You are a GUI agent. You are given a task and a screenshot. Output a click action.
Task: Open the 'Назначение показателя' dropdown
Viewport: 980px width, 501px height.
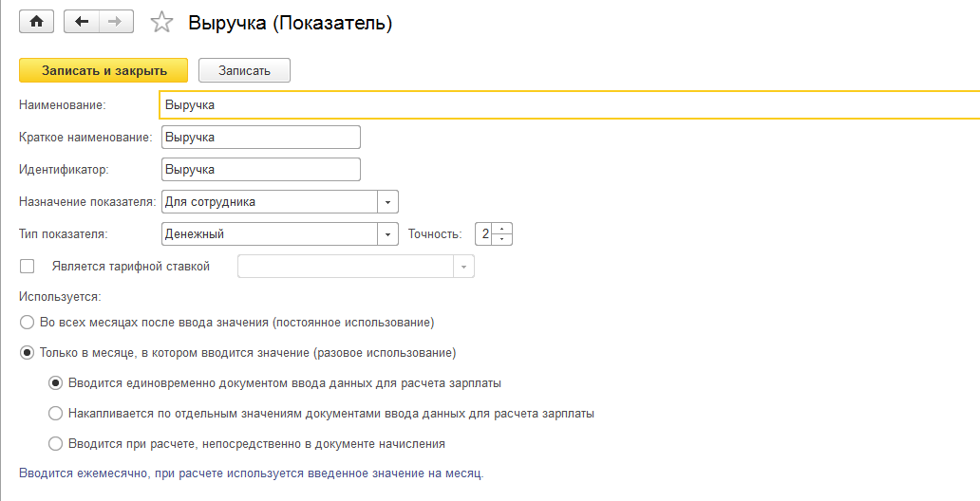tap(387, 201)
